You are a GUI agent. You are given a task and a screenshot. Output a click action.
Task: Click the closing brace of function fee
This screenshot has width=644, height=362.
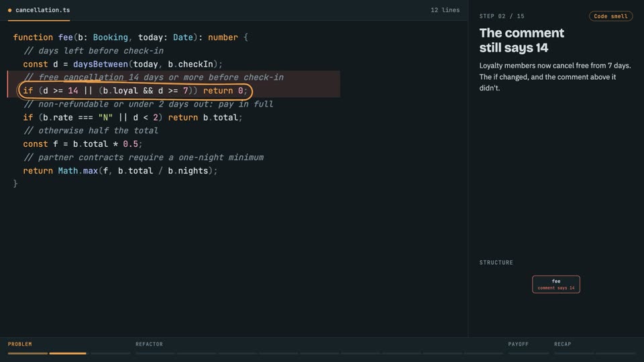point(15,184)
